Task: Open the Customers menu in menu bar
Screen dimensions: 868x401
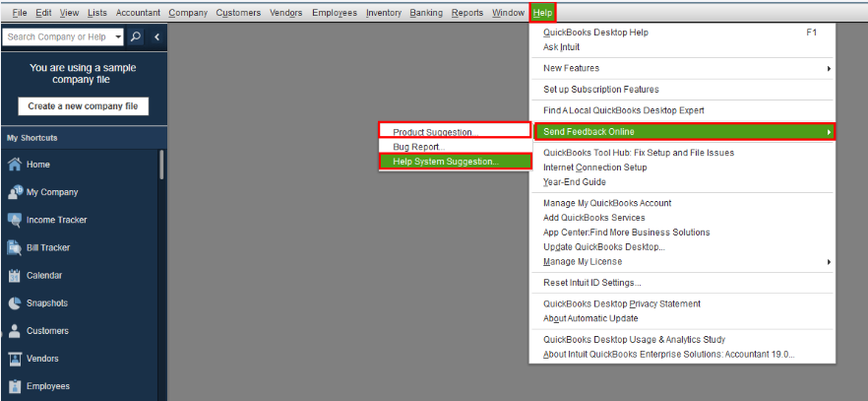Action: click(x=238, y=12)
